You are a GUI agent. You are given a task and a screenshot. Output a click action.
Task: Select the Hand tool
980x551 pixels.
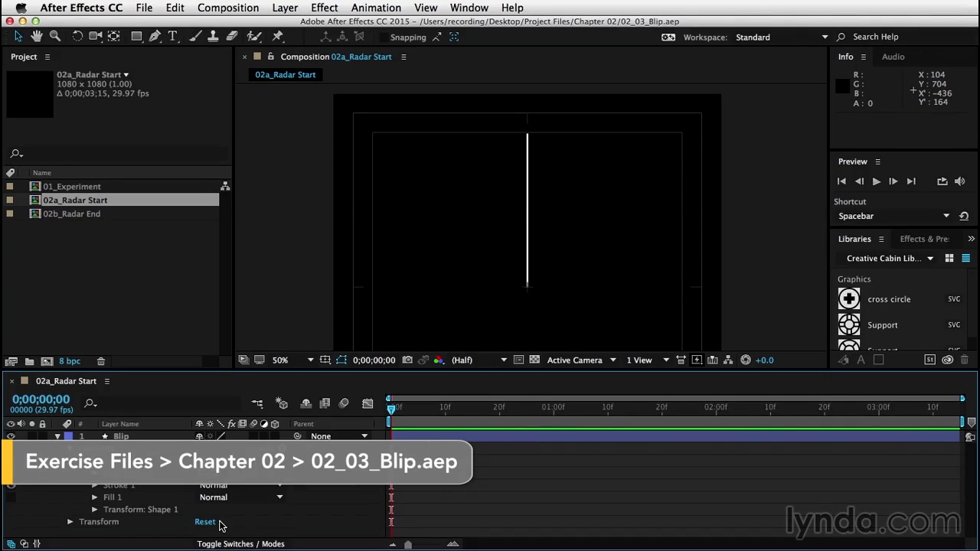(37, 37)
